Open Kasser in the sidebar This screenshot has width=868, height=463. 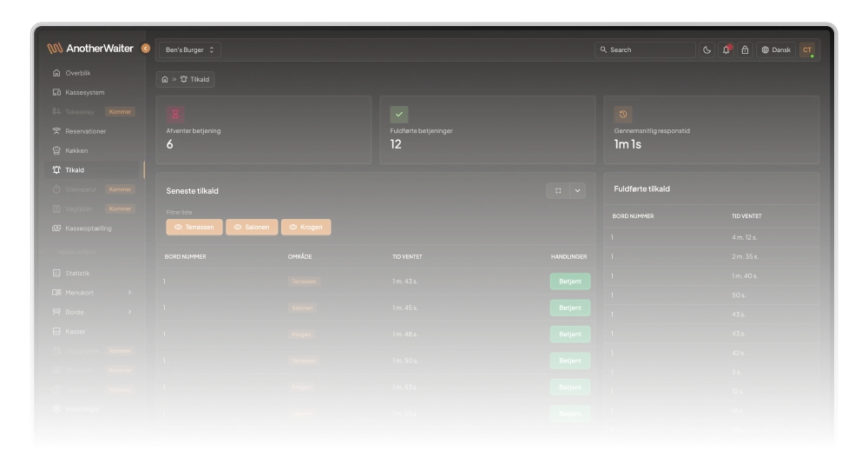tap(92, 331)
